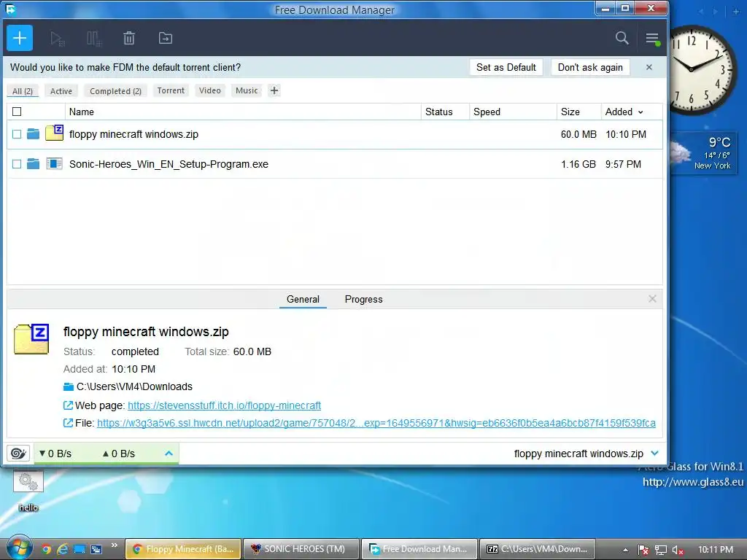This screenshot has height=560, width=747.
Task: Launch Internet Explorer from quick launch
Action: [63, 549]
